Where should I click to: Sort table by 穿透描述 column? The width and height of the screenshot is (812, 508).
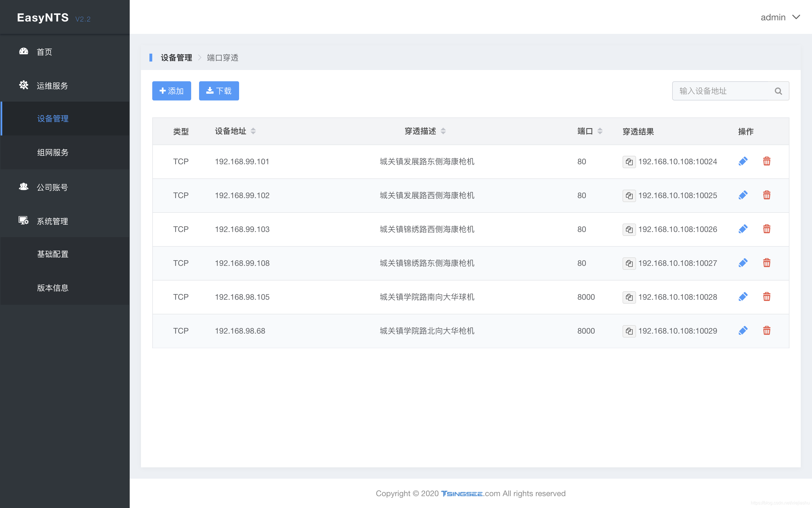[443, 131]
